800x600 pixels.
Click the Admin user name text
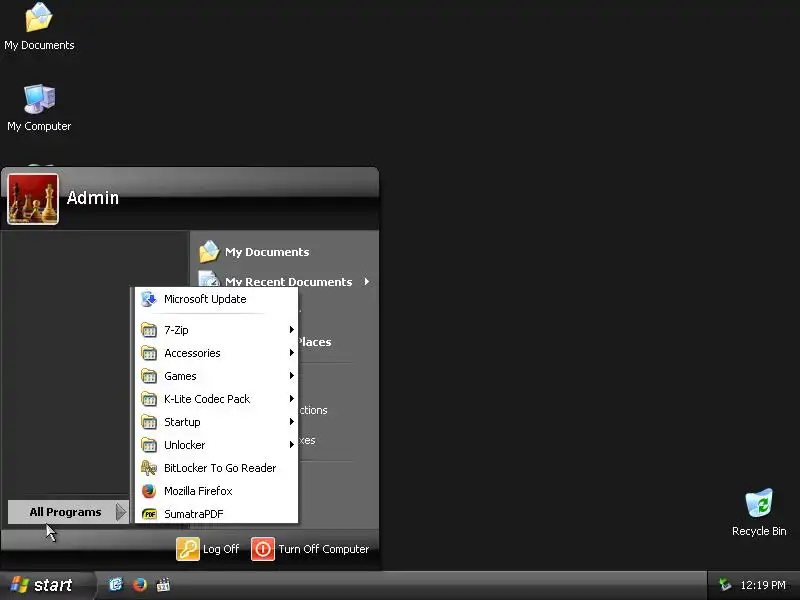pyautogui.click(x=93, y=198)
